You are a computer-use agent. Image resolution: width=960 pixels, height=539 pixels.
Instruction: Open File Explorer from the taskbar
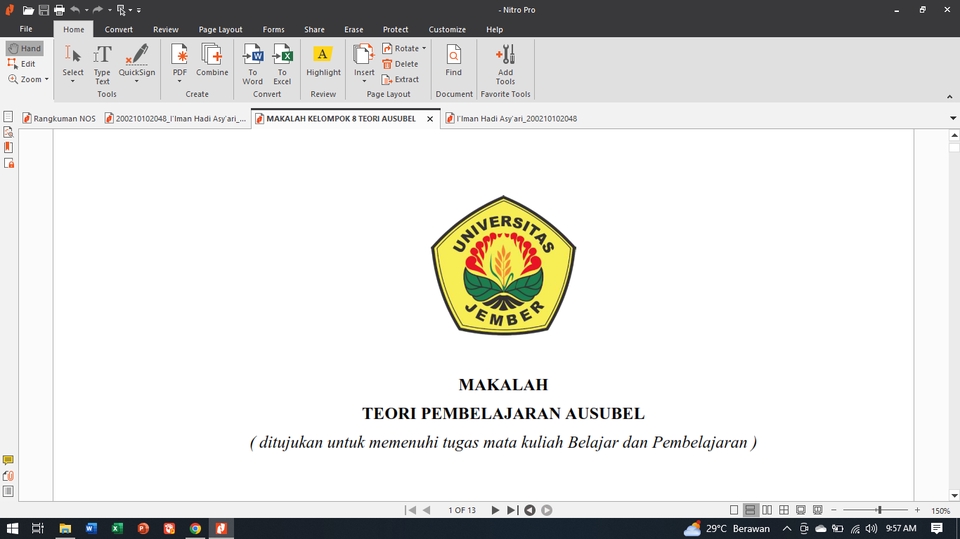point(65,528)
